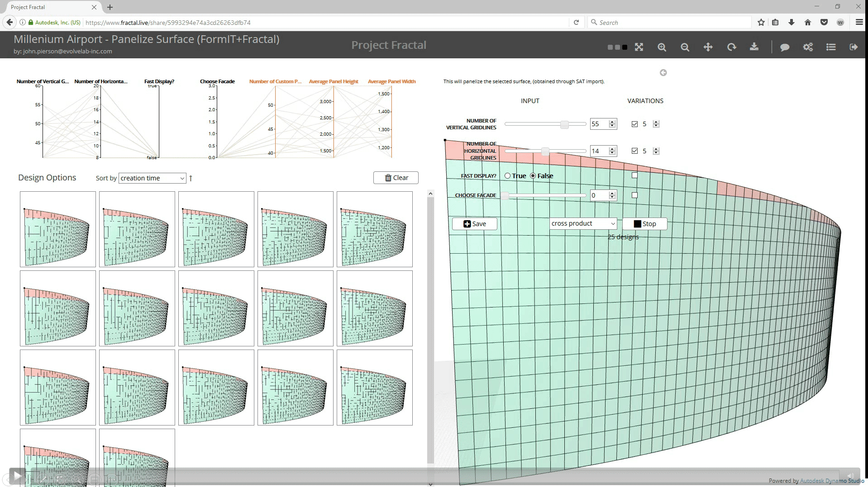The image size is (868, 487).
Task: Go to browser home page icon
Action: 808,22
